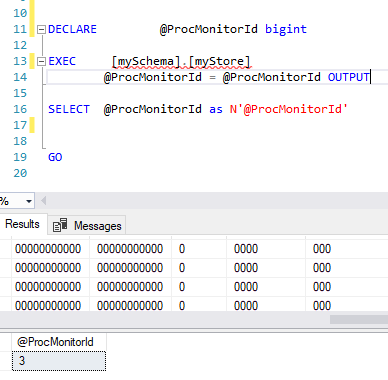Click the N'@ProcMonitorId' string literal
Viewport: 388px width, 380px height.
[x=289, y=109]
